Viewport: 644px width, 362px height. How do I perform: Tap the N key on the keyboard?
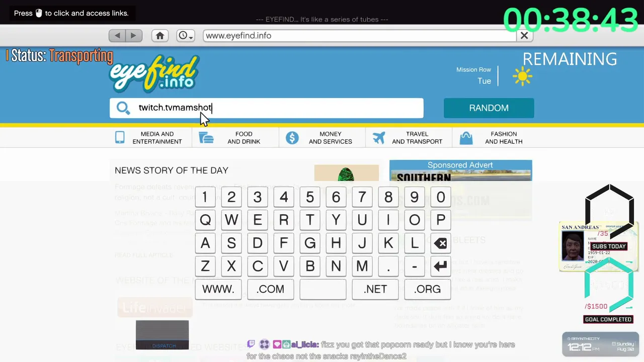(x=336, y=266)
